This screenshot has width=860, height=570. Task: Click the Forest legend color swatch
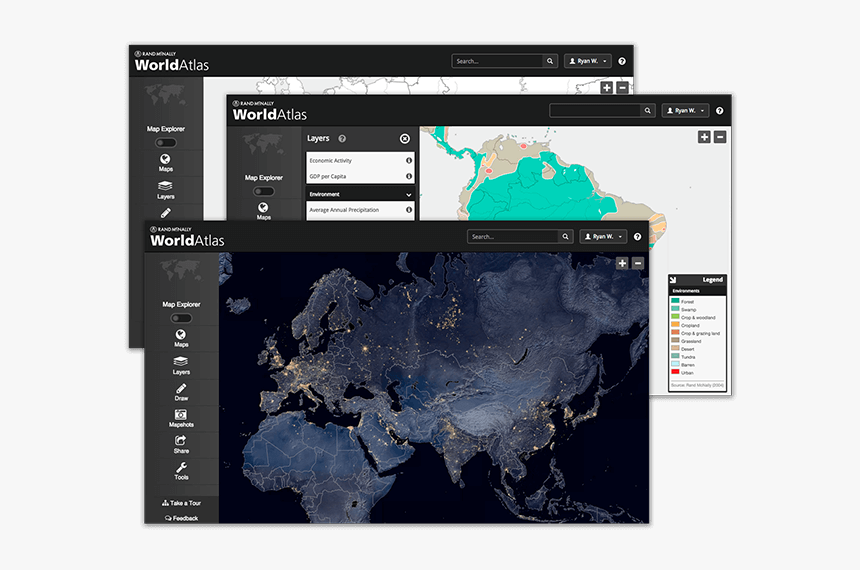pos(675,301)
